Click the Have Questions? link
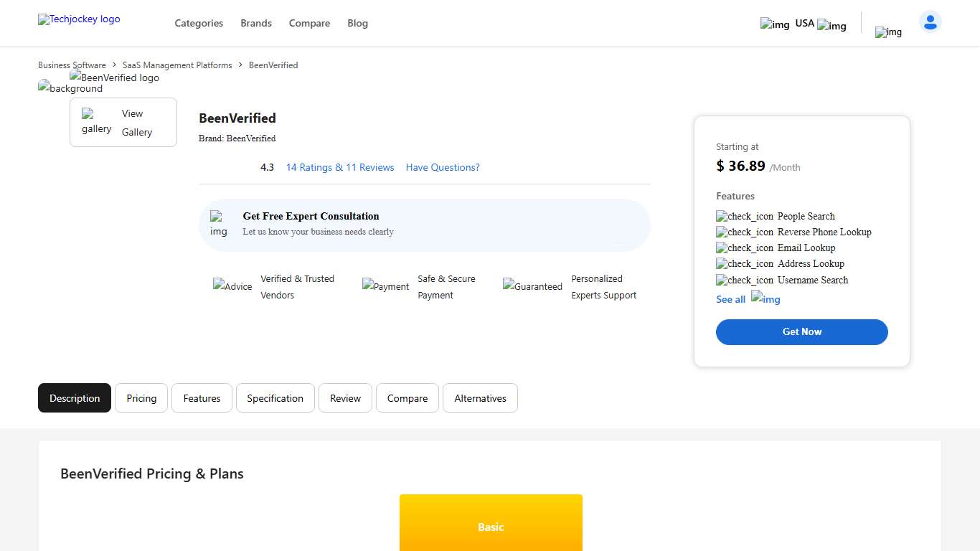 click(x=442, y=167)
